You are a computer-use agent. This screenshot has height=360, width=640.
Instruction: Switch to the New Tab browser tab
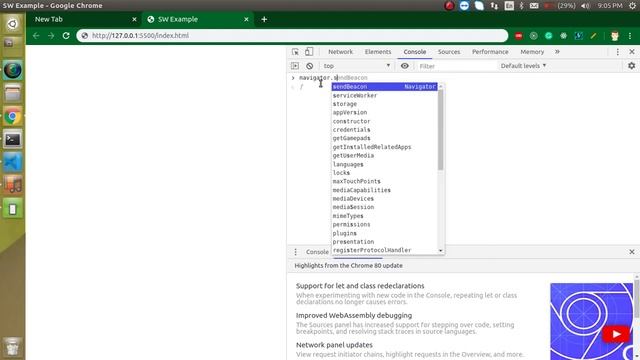click(84, 19)
